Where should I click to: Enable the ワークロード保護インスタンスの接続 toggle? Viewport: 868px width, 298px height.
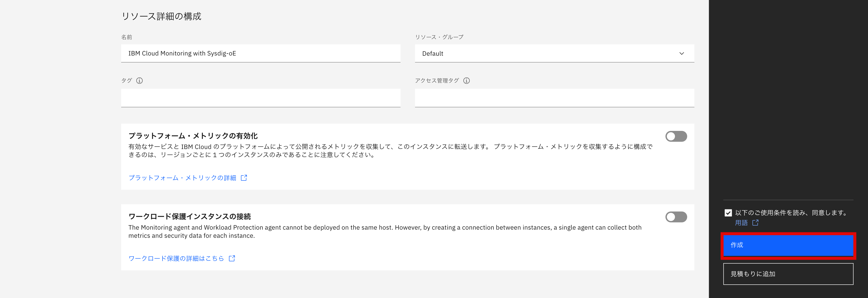pyautogui.click(x=676, y=217)
